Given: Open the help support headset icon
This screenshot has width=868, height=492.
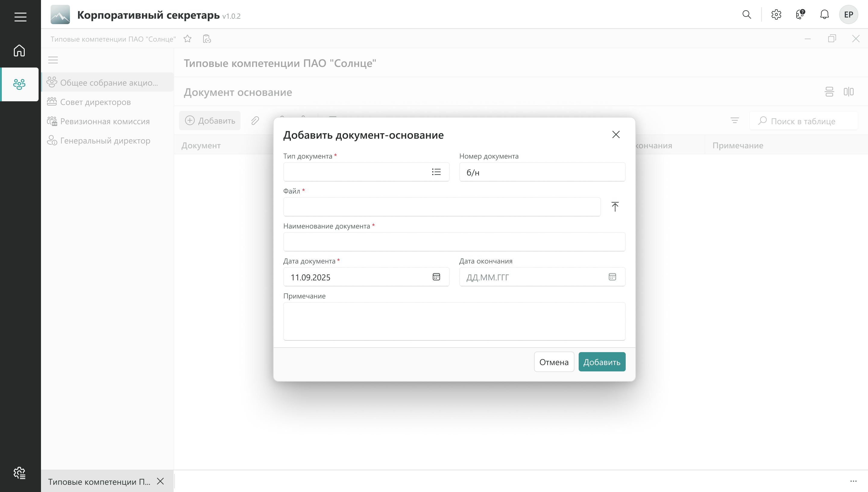Looking at the screenshot, I should (800, 14).
